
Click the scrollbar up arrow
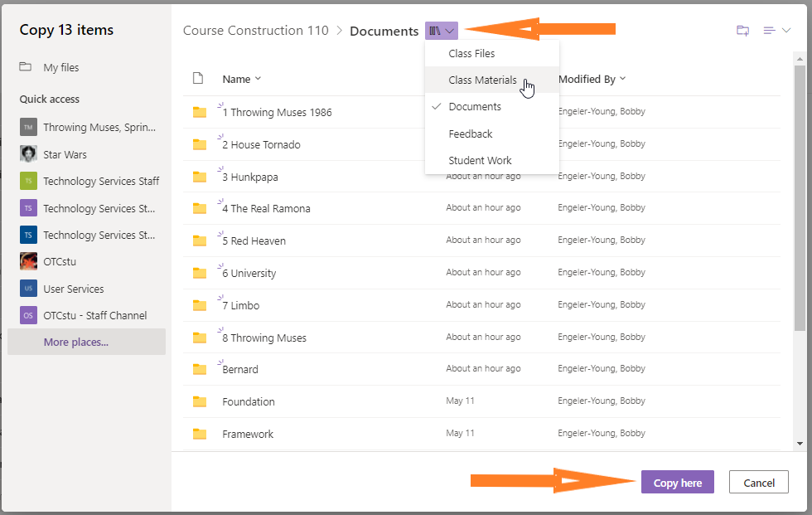coord(800,59)
